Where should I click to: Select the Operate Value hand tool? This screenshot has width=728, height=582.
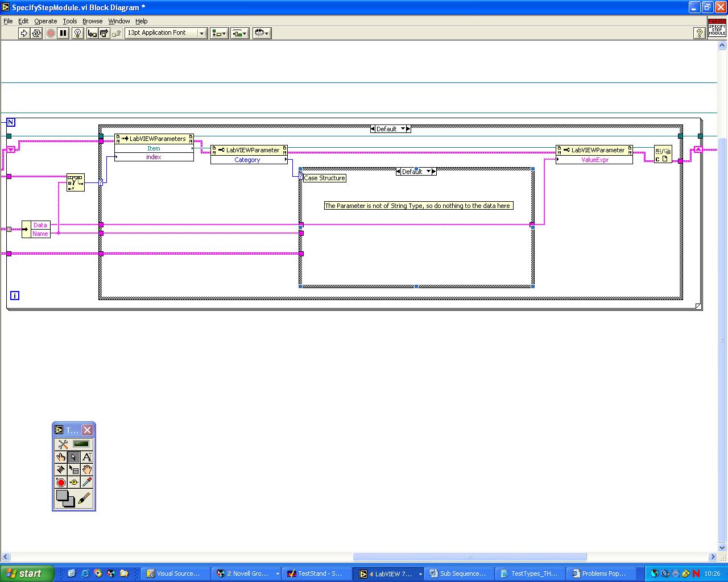pyautogui.click(x=61, y=457)
